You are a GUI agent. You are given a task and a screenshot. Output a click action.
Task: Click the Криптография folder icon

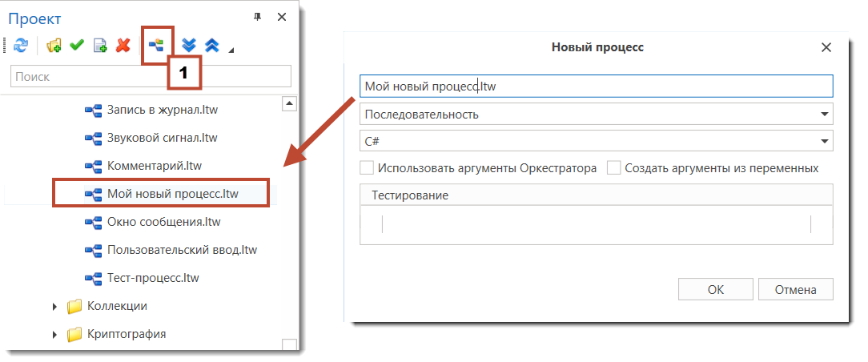pyautogui.click(x=74, y=334)
